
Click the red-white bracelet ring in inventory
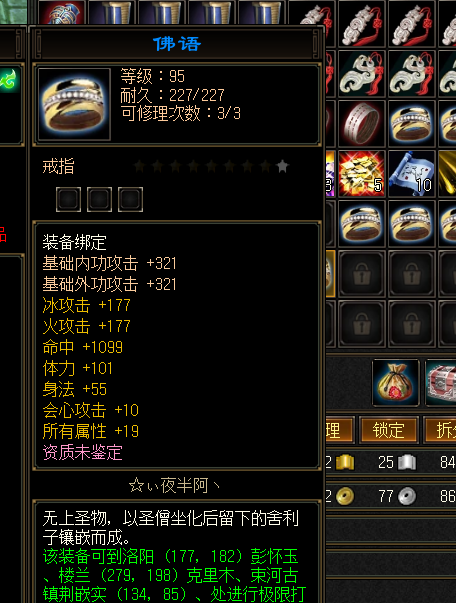click(361, 123)
